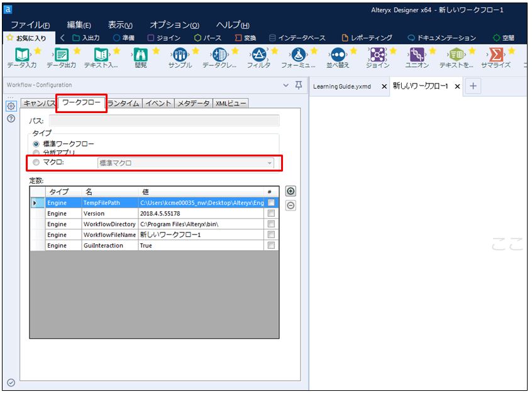Check the box in the TempFilePath row
Image resolution: width=532 pixels, height=394 pixels.
tap(271, 203)
